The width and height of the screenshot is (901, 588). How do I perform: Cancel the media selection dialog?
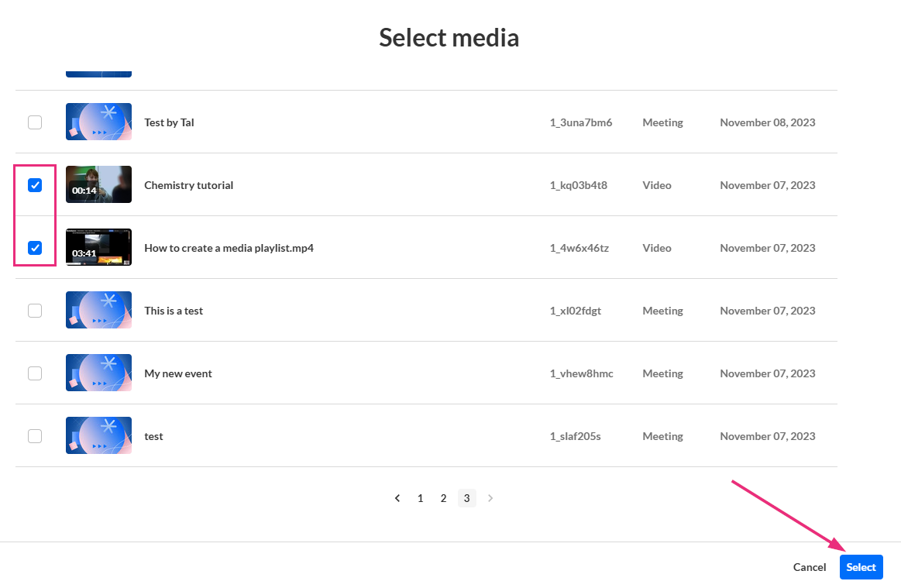[x=810, y=567]
